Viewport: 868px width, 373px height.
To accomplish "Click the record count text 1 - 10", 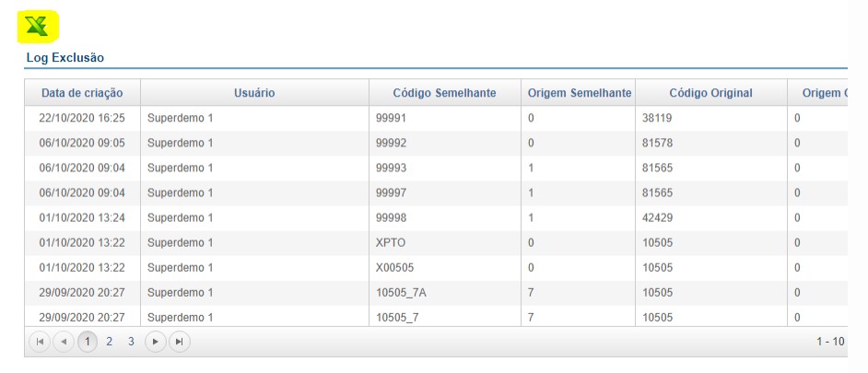I will [x=830, y=342].
